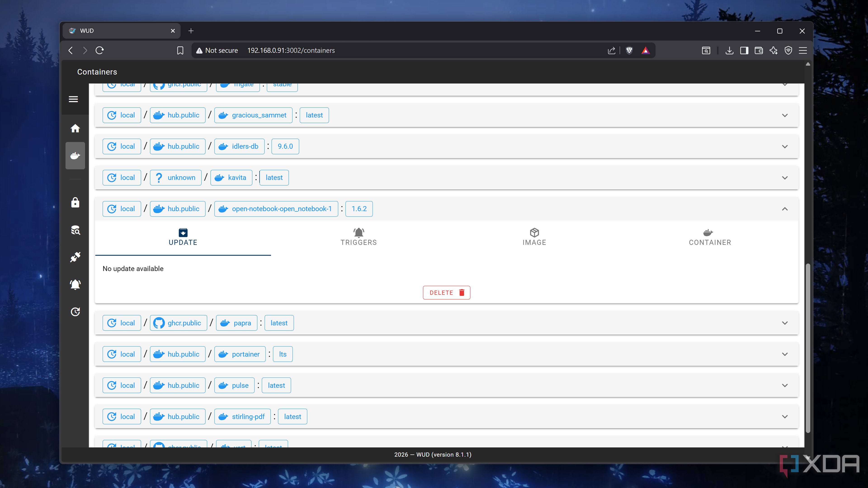
Task: Open the Container tab
Action: point(710,237)
